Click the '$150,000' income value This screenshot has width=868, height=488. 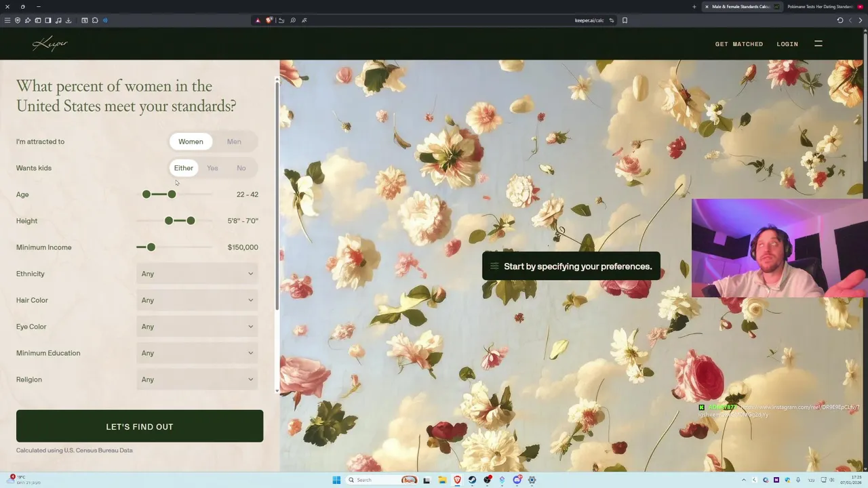(243, 247)
